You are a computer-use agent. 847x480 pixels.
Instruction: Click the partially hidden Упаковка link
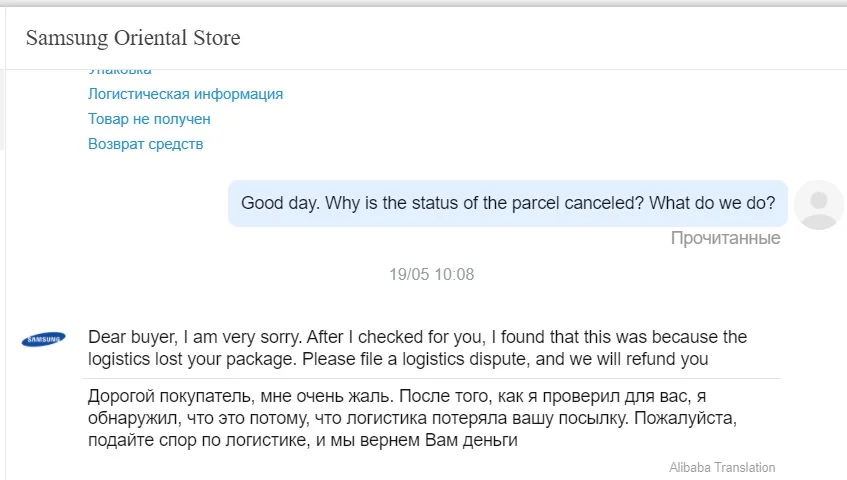[x=120, y=71]
